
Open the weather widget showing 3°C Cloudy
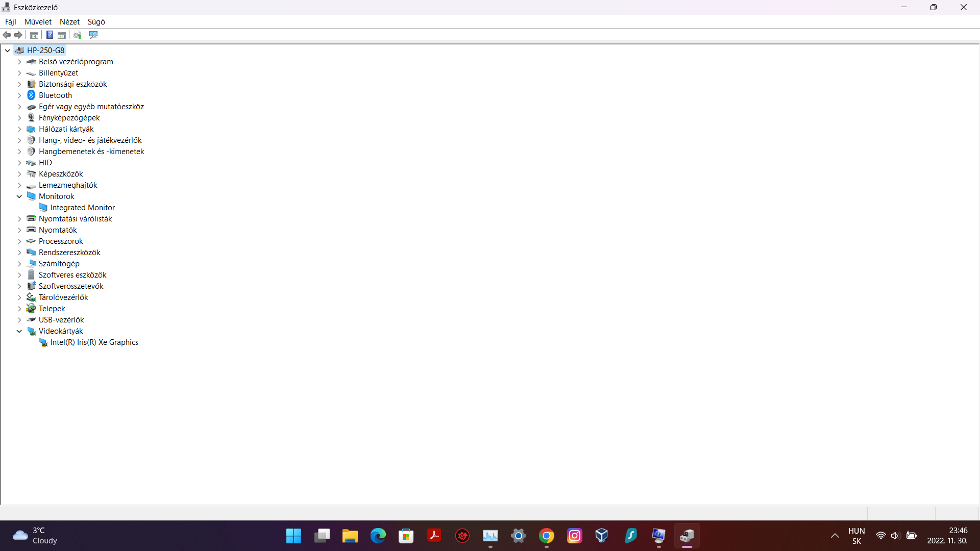point(35,536)
